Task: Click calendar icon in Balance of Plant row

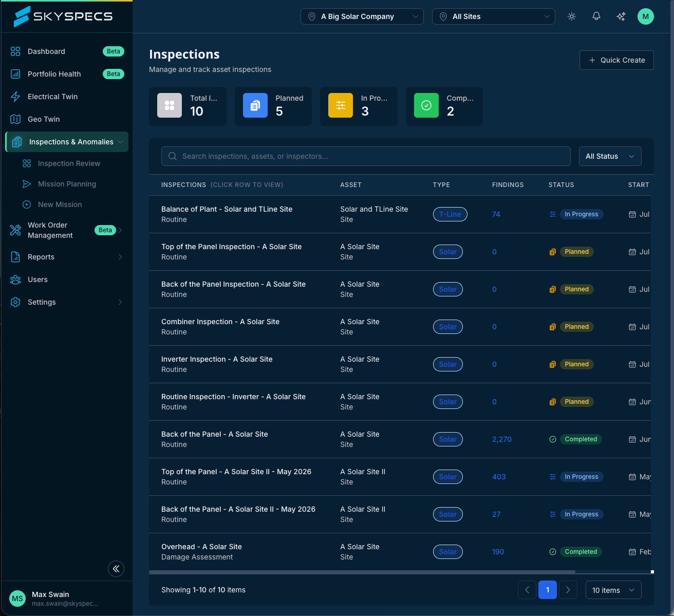Action: (632, 214)
